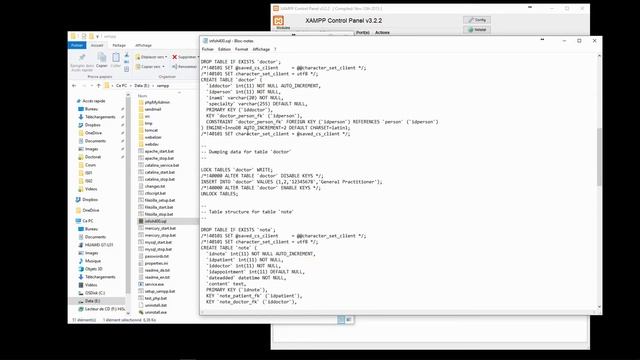
Task: Select Téléchargements under Accès rapide
Action: (x=100, y=117)
